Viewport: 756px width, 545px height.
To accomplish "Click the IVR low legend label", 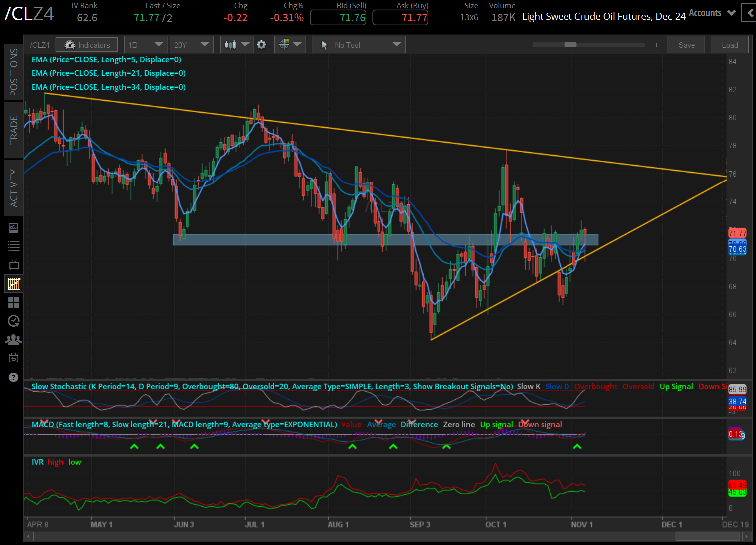I will [75, 462].
